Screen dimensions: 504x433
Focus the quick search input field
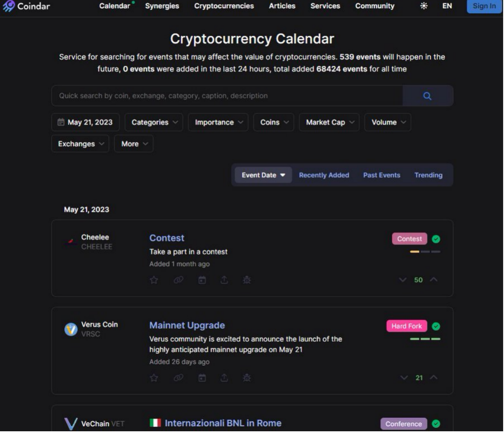[227, 96]
